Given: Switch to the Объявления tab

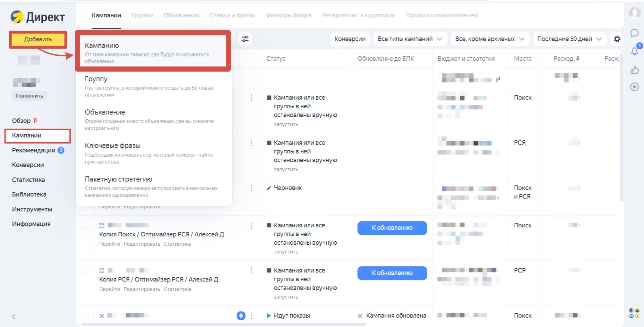Looking at the screenshot, I should click(181, 15).
